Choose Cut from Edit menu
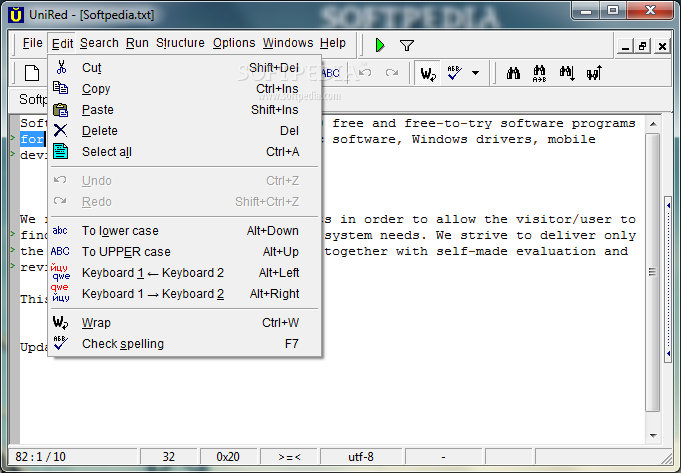681x473 pixels. tap(185, 68)
